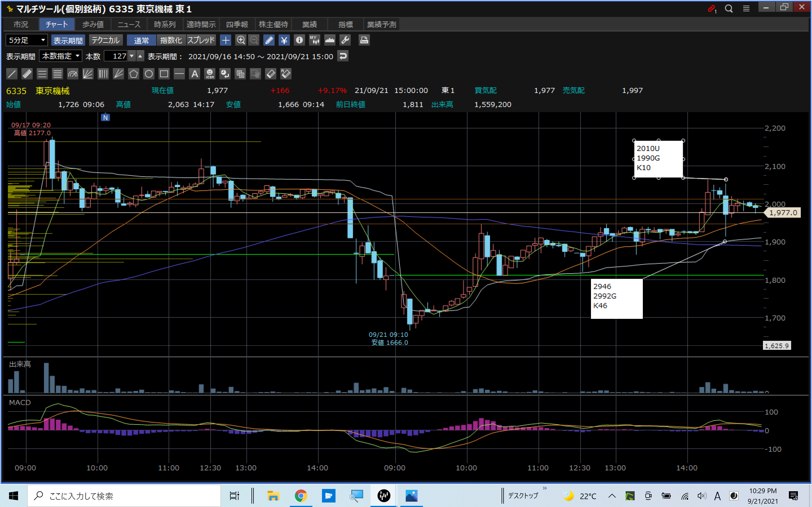Image resolution: width=812 pixels, height=507 pixels.
Task: Open the 四季報 tab
Action: (237, 25)
